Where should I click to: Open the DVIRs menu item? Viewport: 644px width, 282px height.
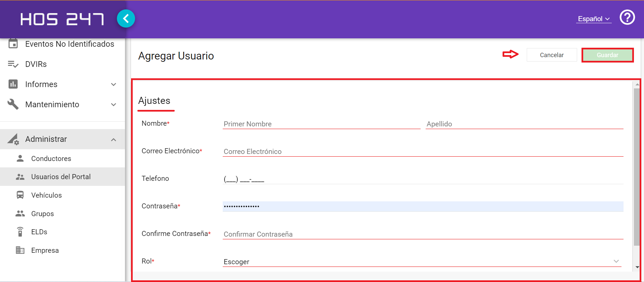(x=62, y=64)
